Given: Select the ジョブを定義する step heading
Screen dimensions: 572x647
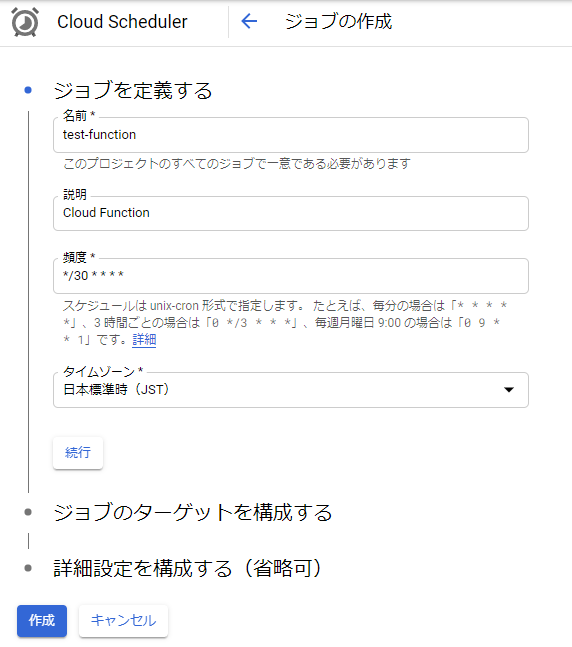Looking at the screenshot, I should [133, 90].
